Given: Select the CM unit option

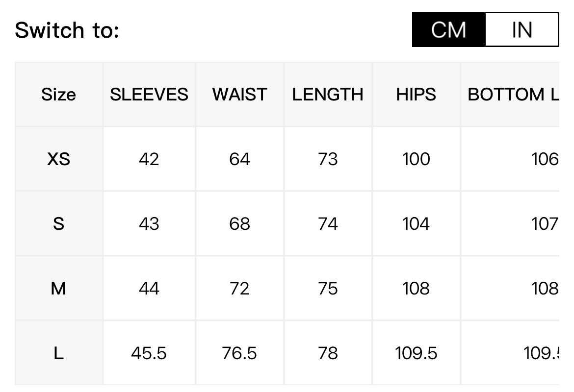Looking at the screenshot, I should [449, 29].
